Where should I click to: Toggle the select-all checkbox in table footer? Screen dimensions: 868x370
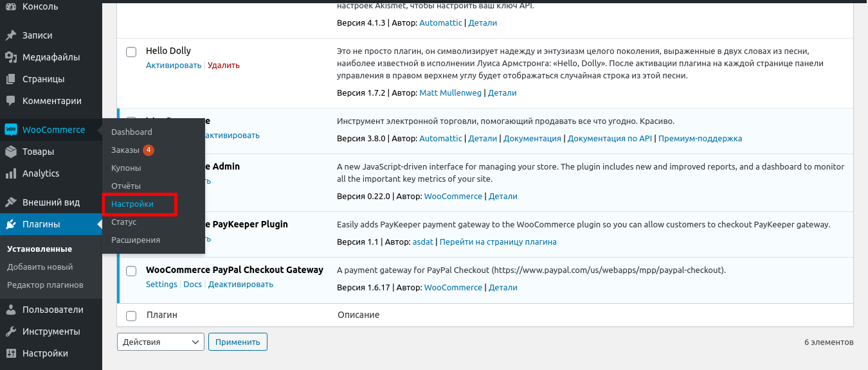click(x=131, y=315)
